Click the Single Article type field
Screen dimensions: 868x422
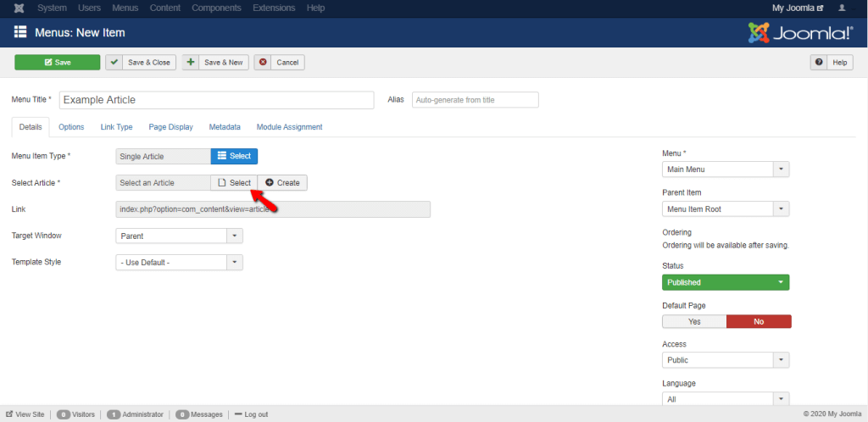(x=164, y=157)
